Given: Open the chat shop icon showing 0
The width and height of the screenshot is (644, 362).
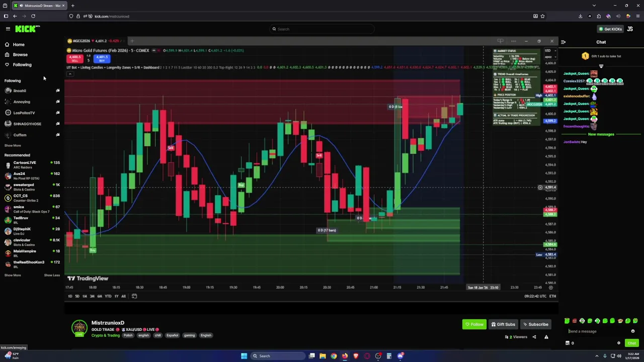Looking at the screenshot, I should pos(570,343).
